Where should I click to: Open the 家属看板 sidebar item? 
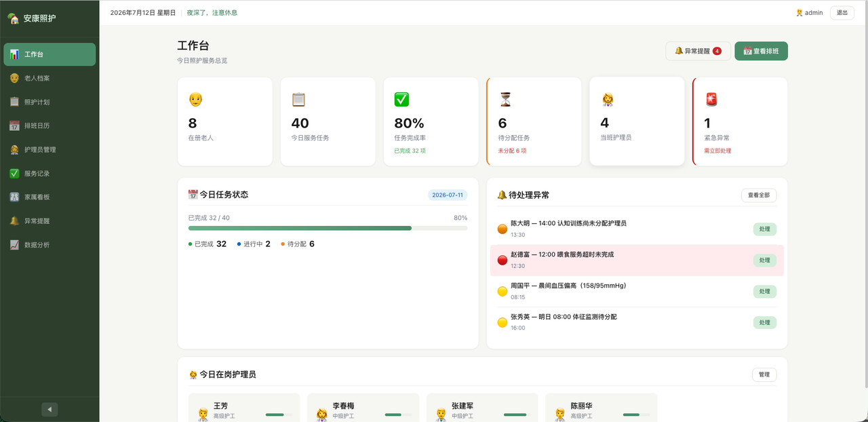pyautogui.click(x=50, y=197)
